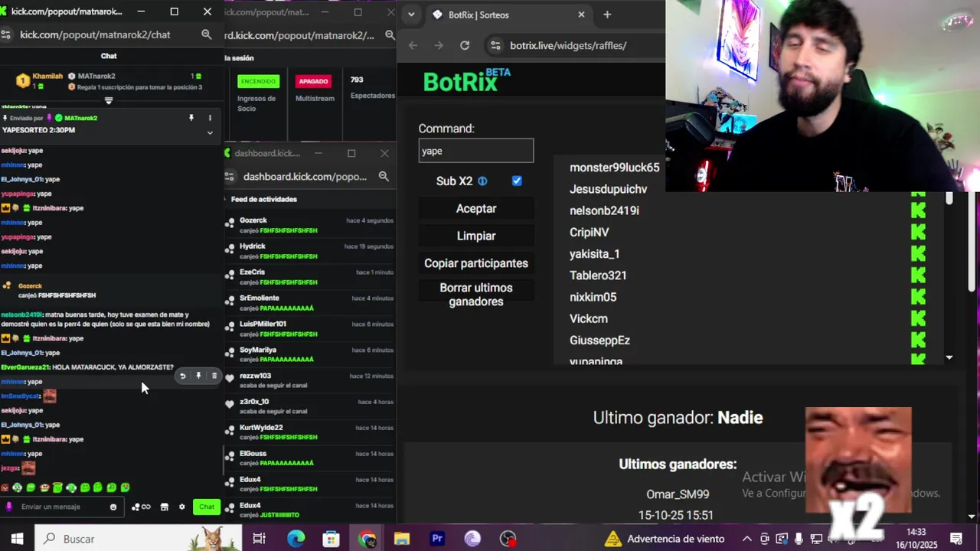The width and height of the screenshot is (980, 551).
Task: Toggle the Sub X2 checkbox
Action: (x=517, y=181)
